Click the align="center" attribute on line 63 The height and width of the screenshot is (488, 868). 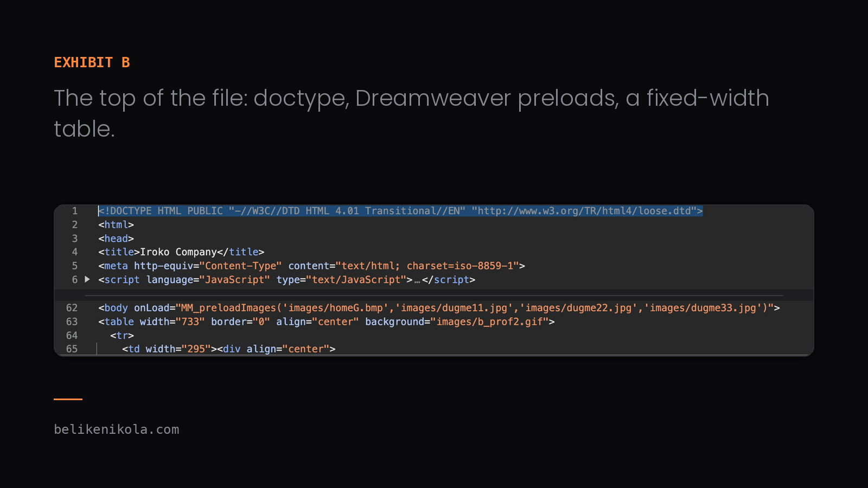[x=317, y=322]
